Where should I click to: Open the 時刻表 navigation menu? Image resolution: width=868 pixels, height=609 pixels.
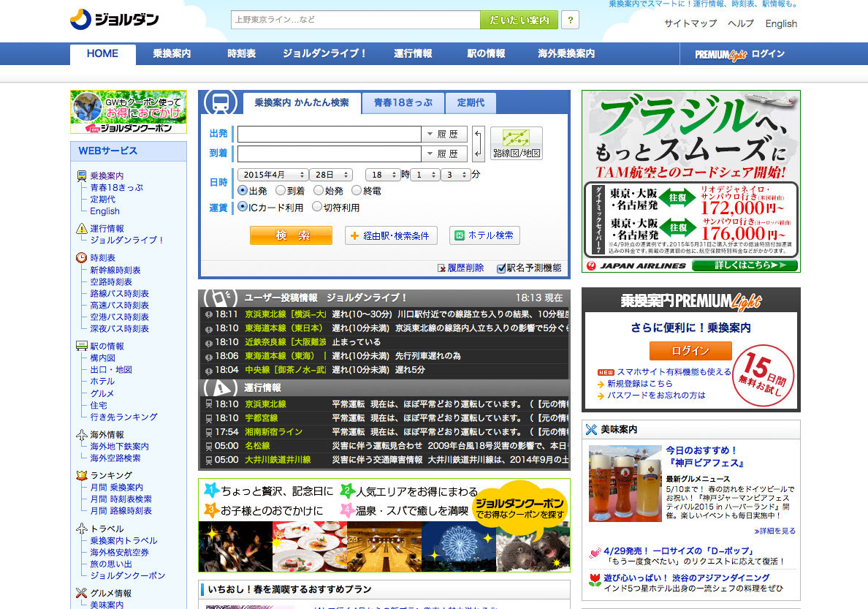pyautogui.click(x=241, y=54)
